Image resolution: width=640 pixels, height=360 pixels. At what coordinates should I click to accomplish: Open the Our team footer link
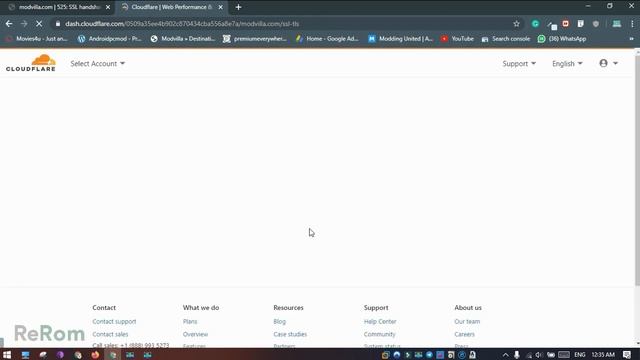(x=467, y=321)
